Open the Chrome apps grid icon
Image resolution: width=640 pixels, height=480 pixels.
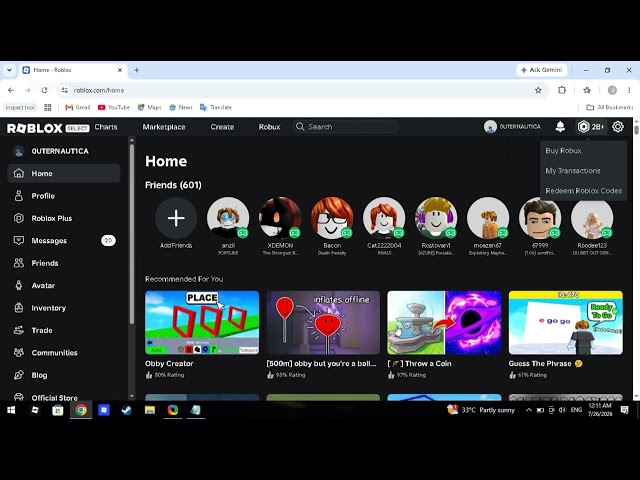coord(48,107)
